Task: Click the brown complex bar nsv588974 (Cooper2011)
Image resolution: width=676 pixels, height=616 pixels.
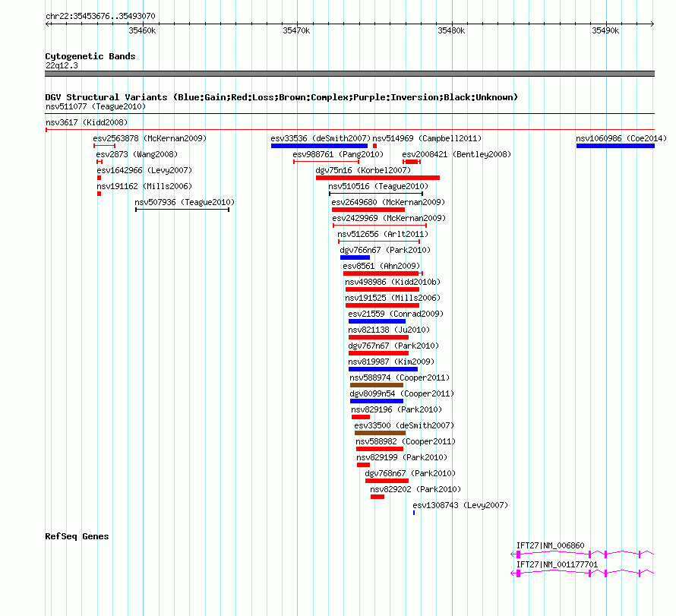Action: click(x=377, y=385)
